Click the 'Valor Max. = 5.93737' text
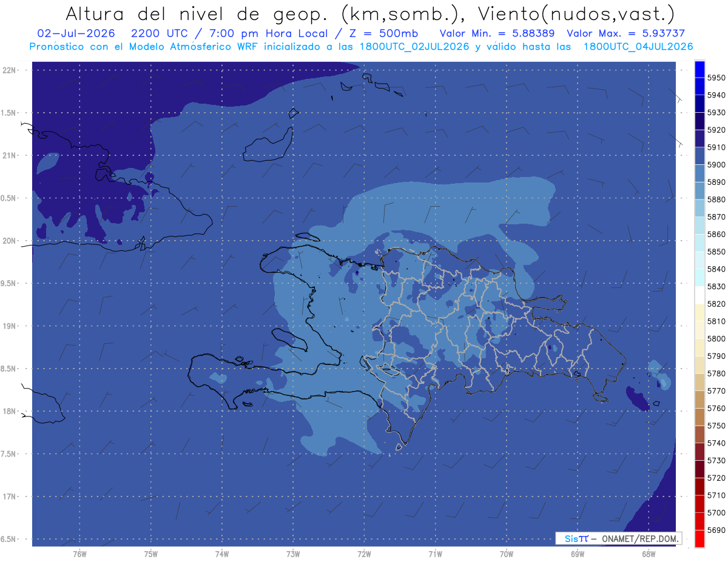 (x=625, y=33)
